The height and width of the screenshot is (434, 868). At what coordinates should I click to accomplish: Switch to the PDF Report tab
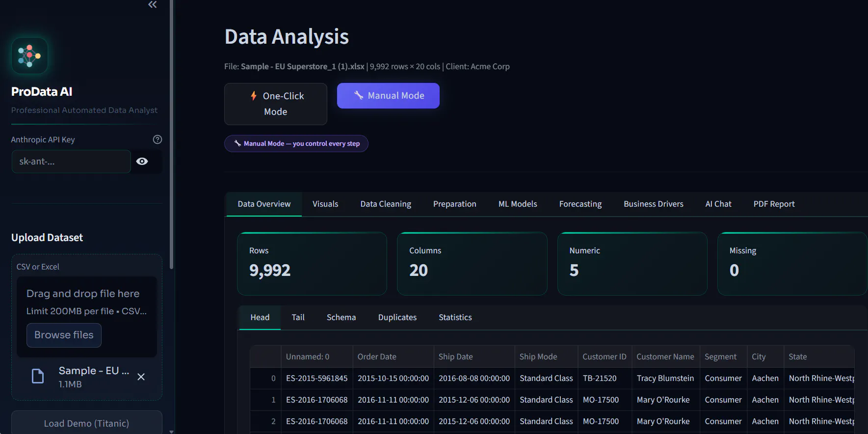(x=774, y=204)
